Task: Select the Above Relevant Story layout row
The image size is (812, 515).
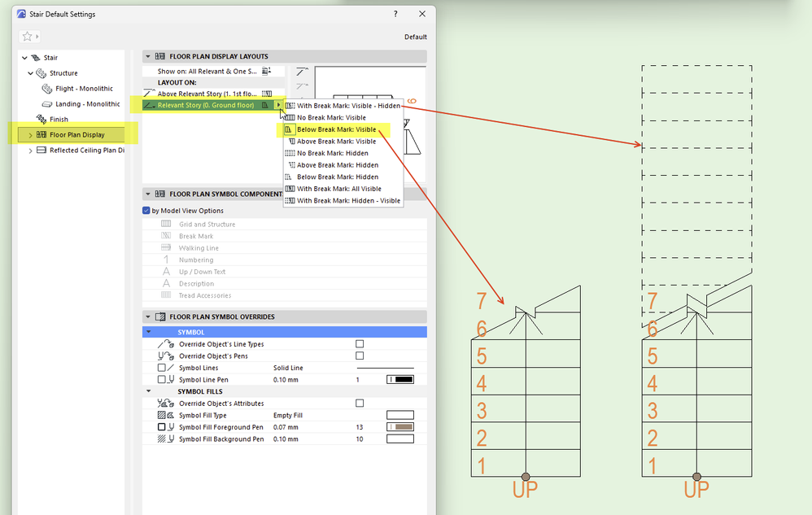Action: pyautogui.click(x=213, y=94)
